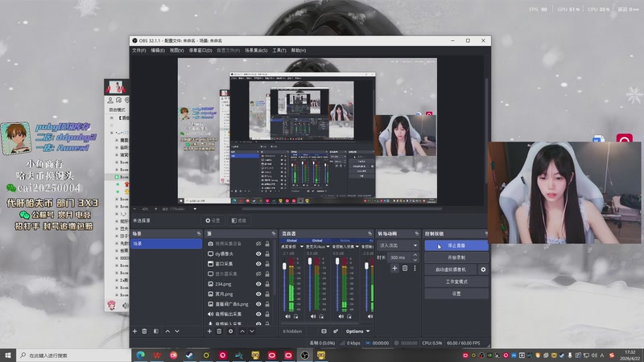Toggle mixer layout icon beside 0 hidden
This screenshot has width=644, height=362.
[324, 331]
